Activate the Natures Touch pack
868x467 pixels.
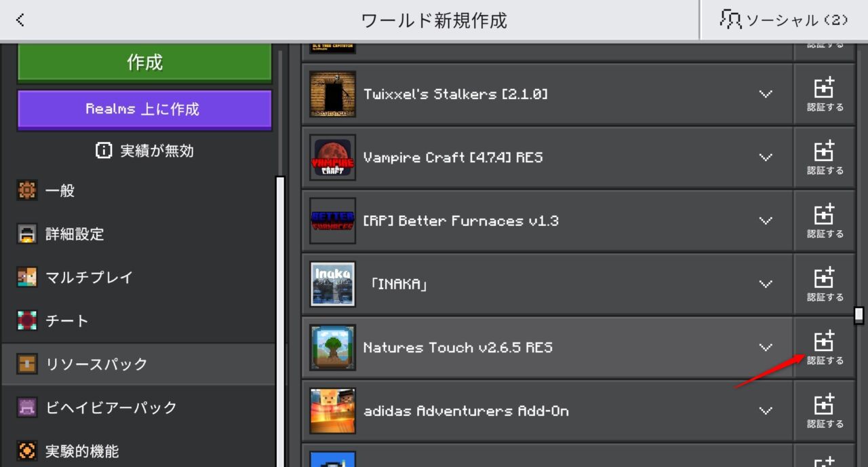click(x=825, y=348)
